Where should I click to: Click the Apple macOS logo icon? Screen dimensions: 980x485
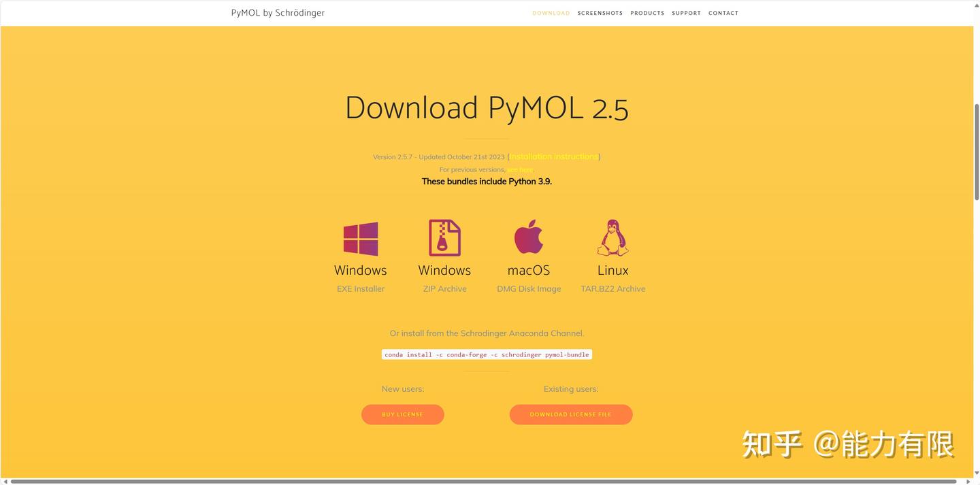(529, 237)
